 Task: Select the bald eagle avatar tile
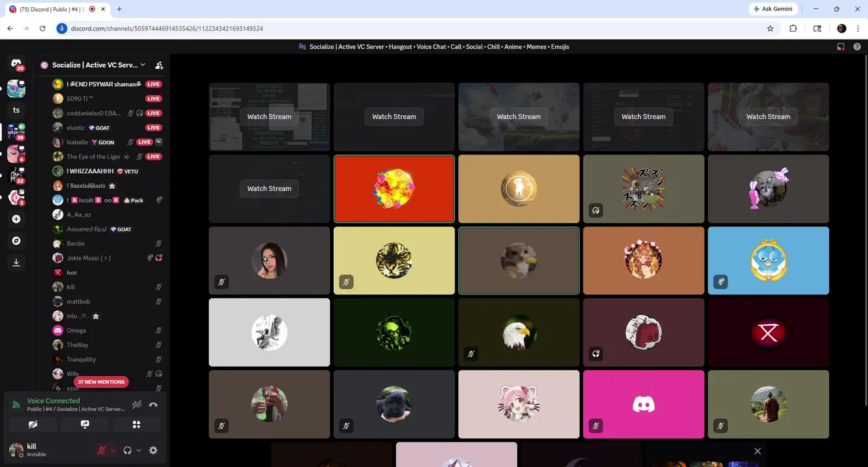pyautogui.click(x=519, y=332)
